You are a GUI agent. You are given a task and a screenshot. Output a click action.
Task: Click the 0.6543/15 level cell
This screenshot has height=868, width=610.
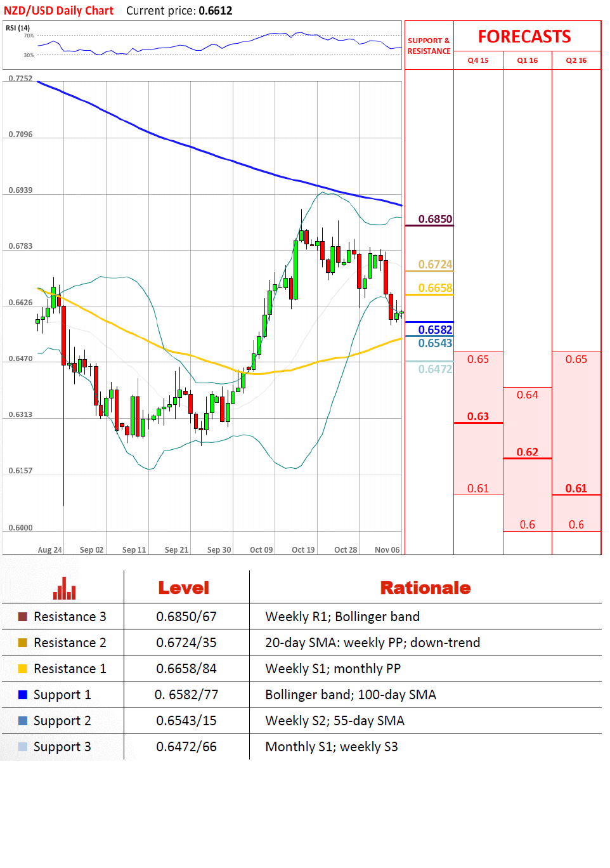pos(186,721)
